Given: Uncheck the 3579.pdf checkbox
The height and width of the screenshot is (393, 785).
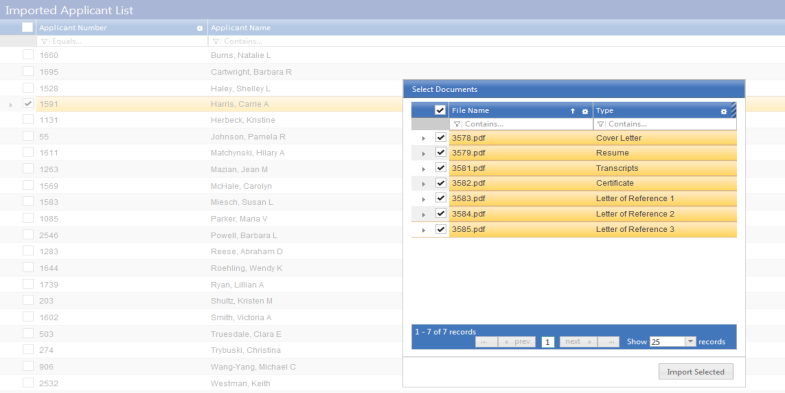Looking at the screenshot, I should tap(441, 152).
